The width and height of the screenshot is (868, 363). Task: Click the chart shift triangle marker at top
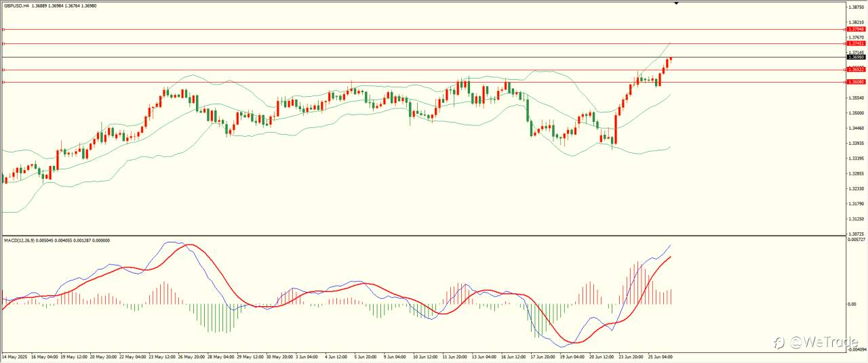676,3
